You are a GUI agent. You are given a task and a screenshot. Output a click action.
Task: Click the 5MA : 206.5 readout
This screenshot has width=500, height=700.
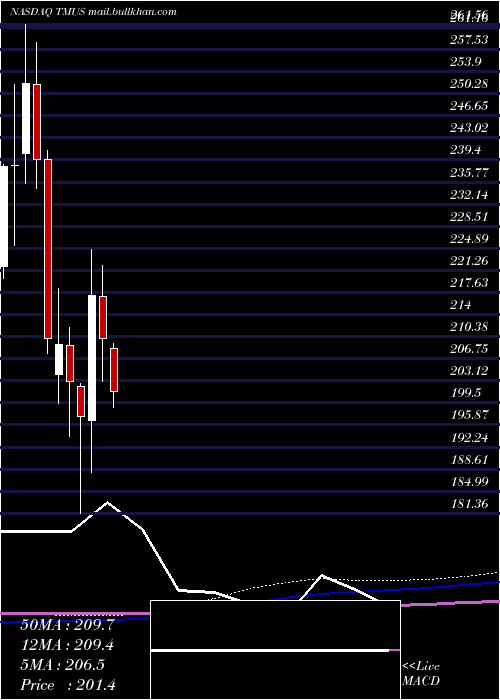click(x=63, y=665)
